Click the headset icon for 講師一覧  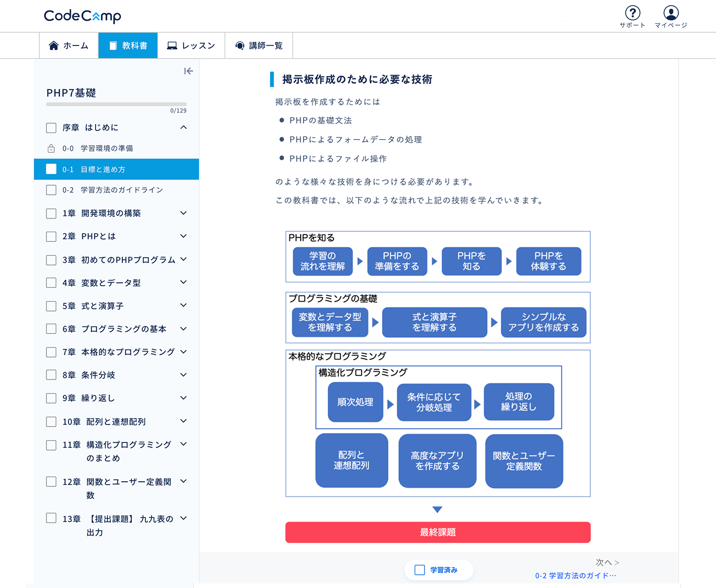[240, 46]
